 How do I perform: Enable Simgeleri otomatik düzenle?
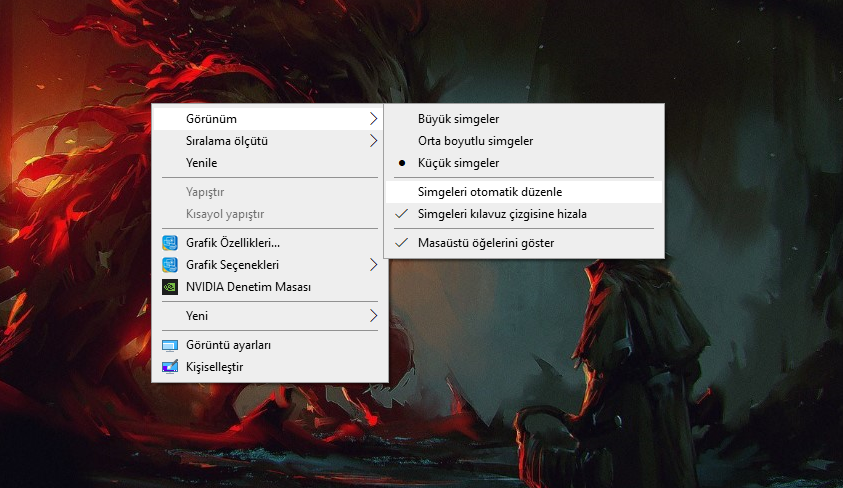pyautogui.click(x=524, y=192)
